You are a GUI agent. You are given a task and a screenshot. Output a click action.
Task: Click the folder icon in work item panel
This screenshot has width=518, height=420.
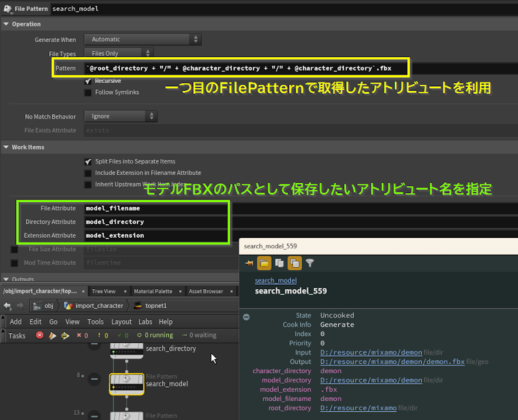coord(264,263)
